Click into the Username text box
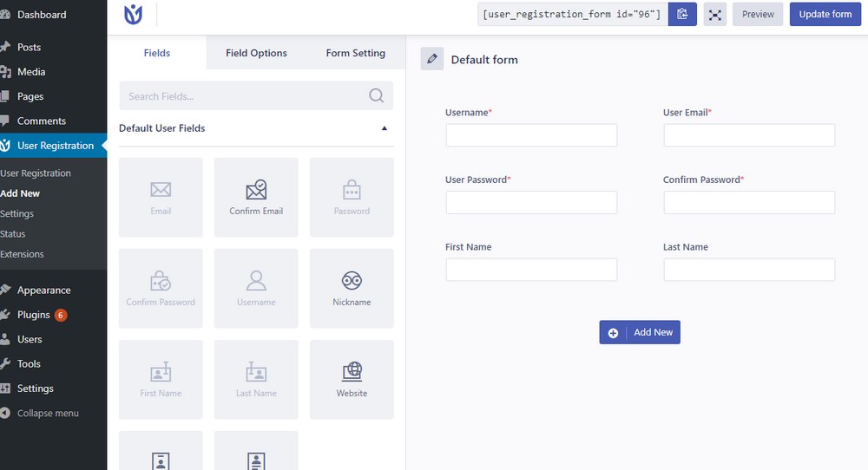 [x=531, y=135]
